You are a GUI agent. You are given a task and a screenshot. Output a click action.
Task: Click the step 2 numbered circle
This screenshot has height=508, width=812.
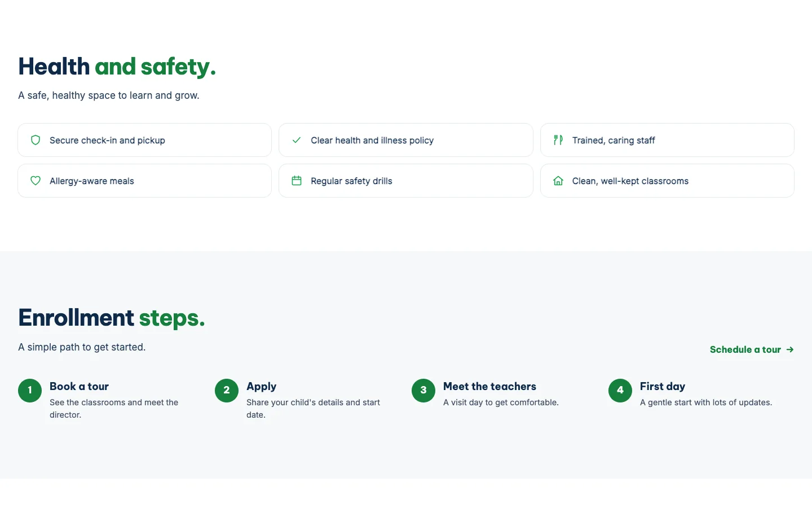point(227,390)
